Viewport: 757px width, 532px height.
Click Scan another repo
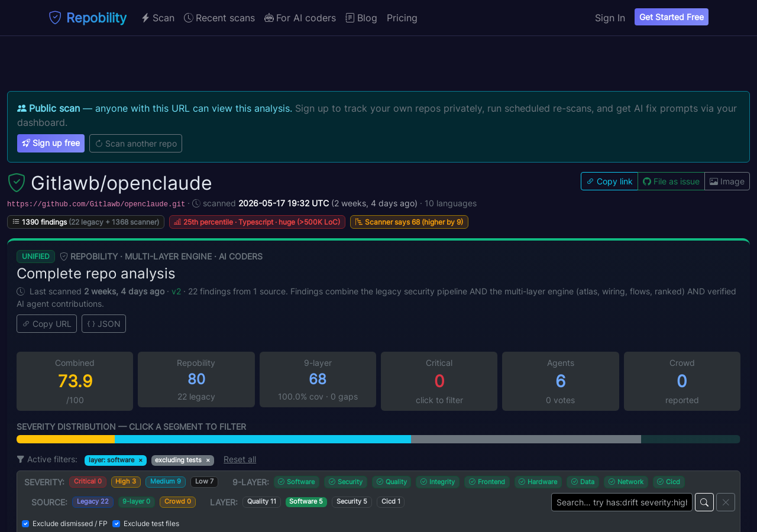point(136,144)
